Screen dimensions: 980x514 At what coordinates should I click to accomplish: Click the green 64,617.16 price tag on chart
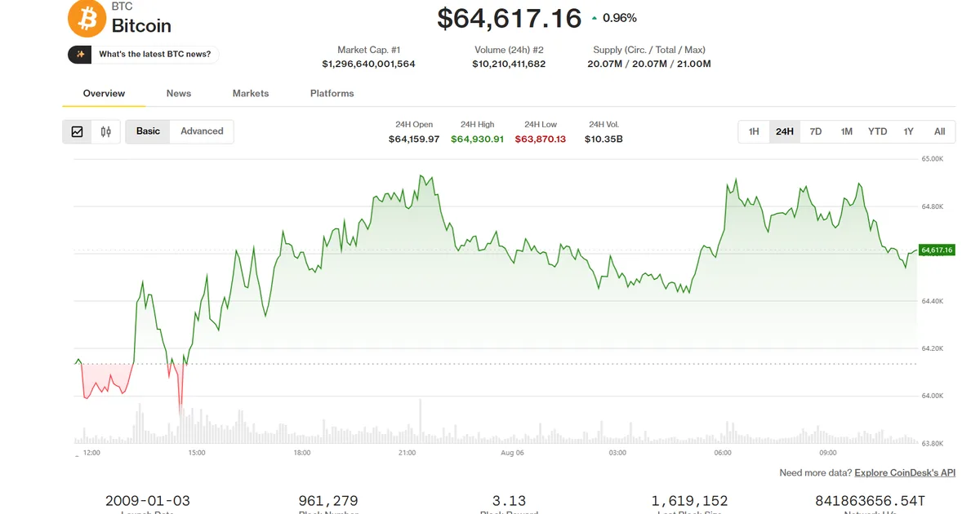tap(937, 250)
